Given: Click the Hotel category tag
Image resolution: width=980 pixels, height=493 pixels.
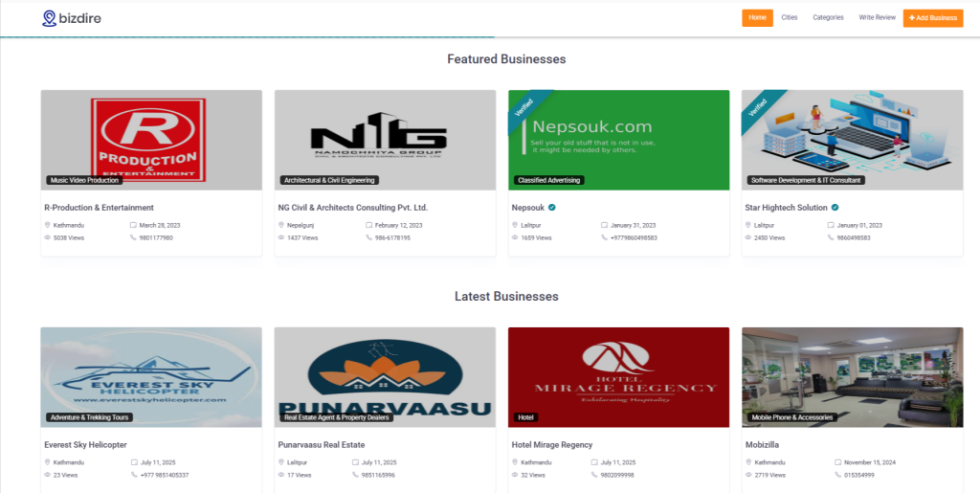Looking at the screenshot, I should (x=525, y=417).
